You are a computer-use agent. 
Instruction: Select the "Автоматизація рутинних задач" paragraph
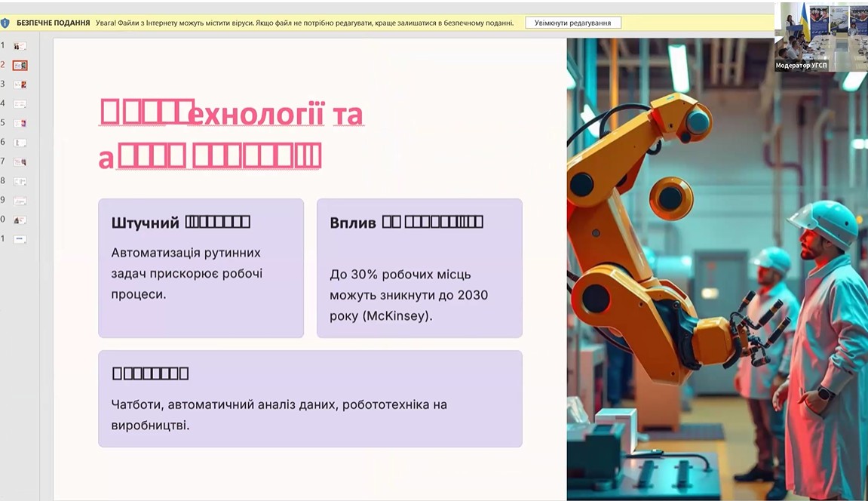pyautogui.click(x=187, y=273)
